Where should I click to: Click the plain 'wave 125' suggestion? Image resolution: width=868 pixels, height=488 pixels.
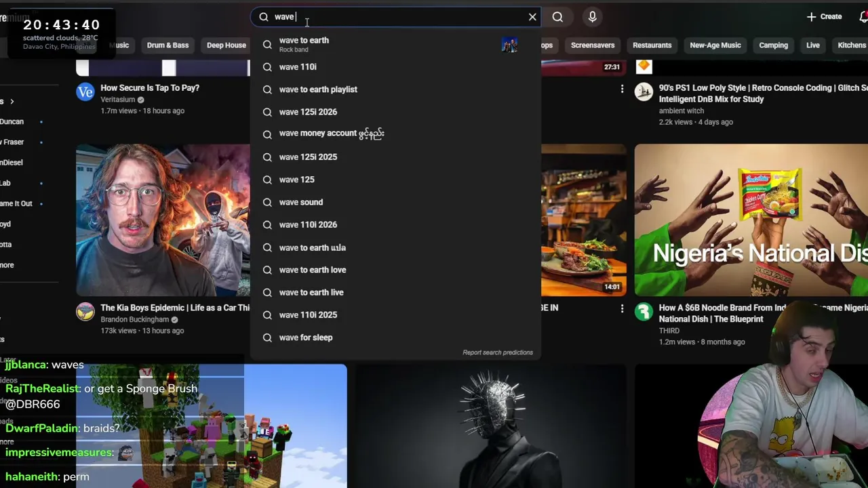(395, 180)
